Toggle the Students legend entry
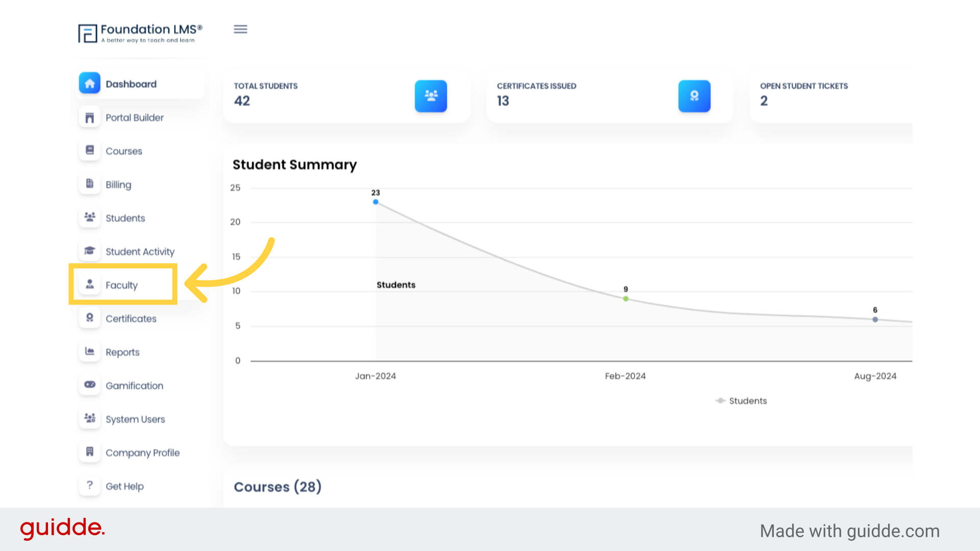The width and height of the screenshot is (980, 551). coord(741,401)
